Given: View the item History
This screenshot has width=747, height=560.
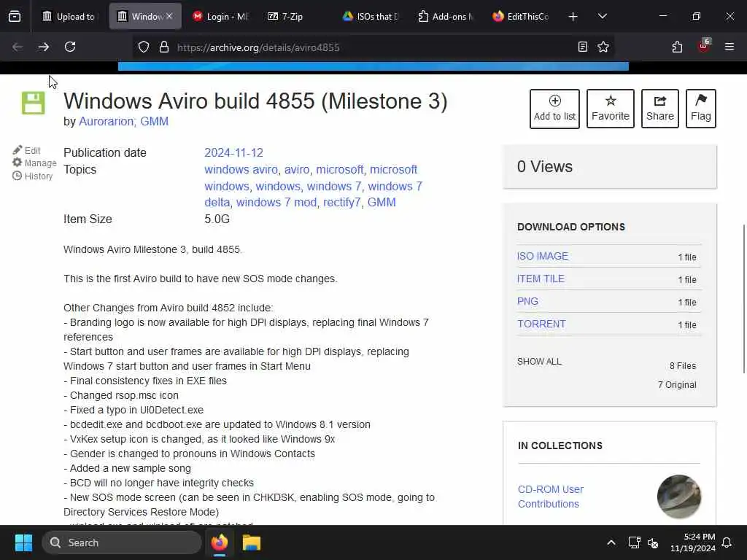Looking at the screenshot, I should click(32, 176).
